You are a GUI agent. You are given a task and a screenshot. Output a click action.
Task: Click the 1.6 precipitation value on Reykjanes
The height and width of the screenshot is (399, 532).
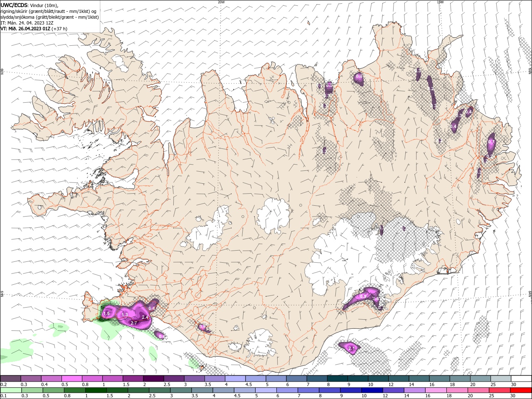(x=106, y=313)
